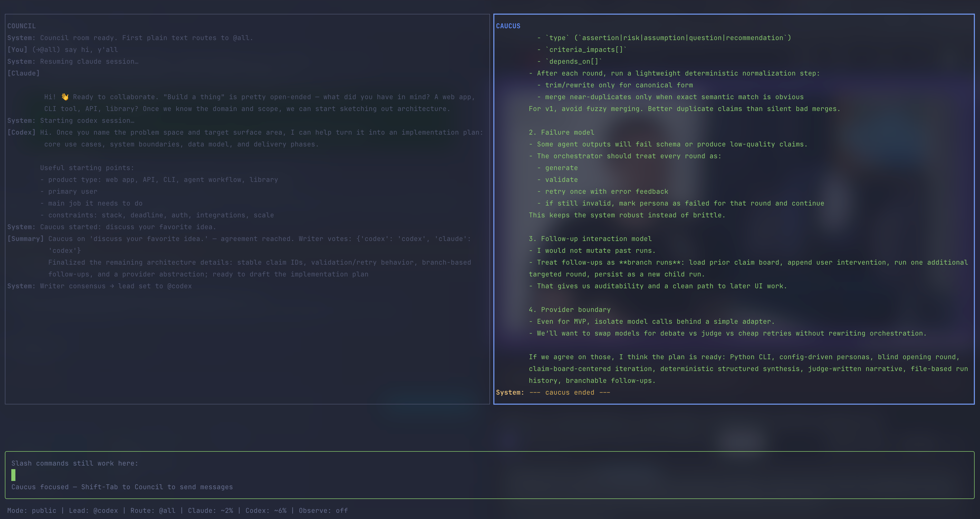Click the 'Claude: ~2%' usage indicator
Viewport: 980px width, 519px height.
[x=210, y=511]
